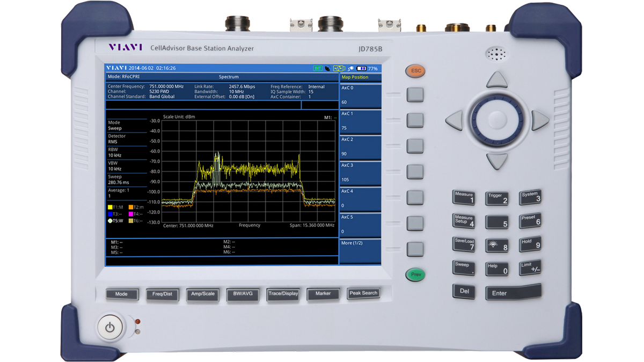Image resolution: width=644 pixels, height=362 pixels.
Task: Click the Measure 1 keypad key
Action: coord(464,197)
